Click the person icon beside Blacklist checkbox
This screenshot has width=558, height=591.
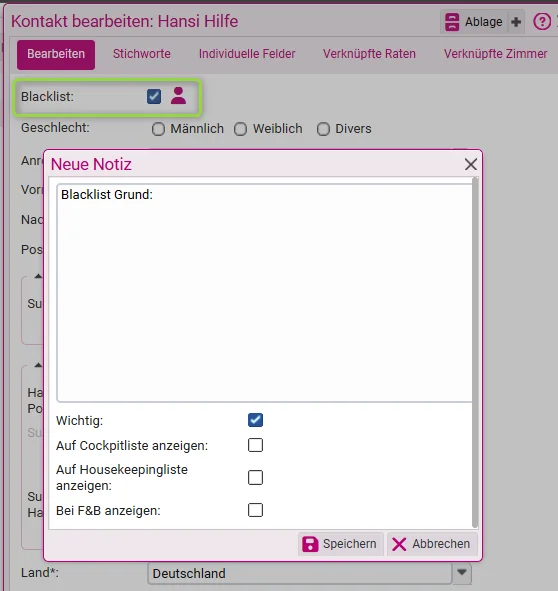point(178,96)
